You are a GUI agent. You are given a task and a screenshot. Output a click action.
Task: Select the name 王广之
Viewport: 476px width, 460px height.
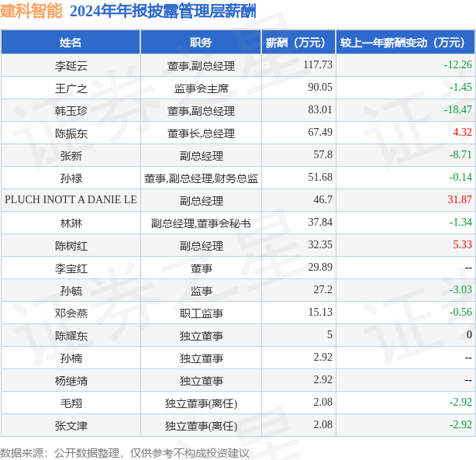tap(71, 88)
